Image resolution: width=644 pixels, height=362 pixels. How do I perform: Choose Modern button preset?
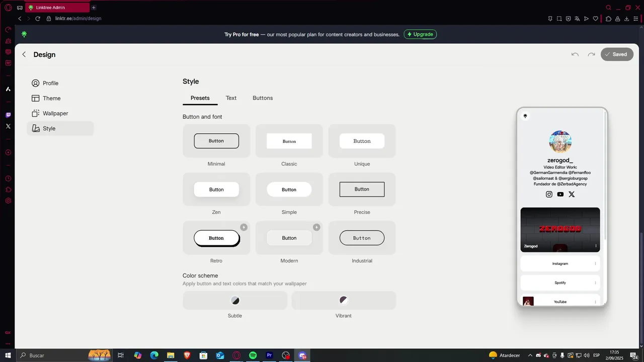[289, 238]
